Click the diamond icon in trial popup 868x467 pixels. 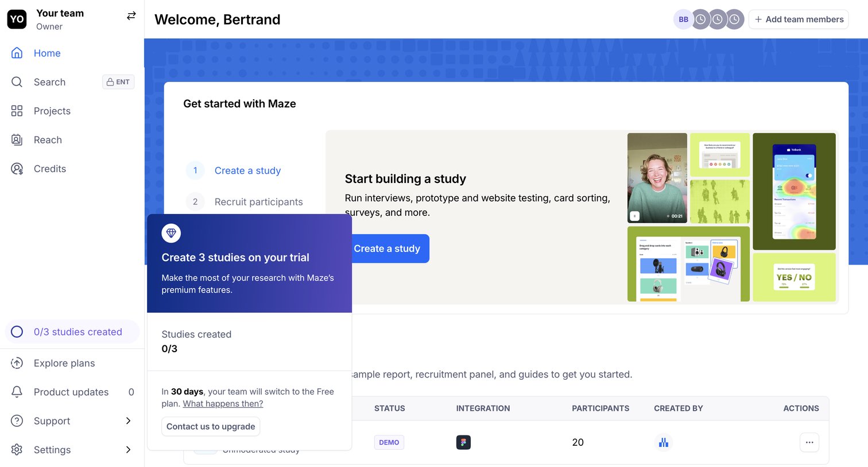coord(171,233)
